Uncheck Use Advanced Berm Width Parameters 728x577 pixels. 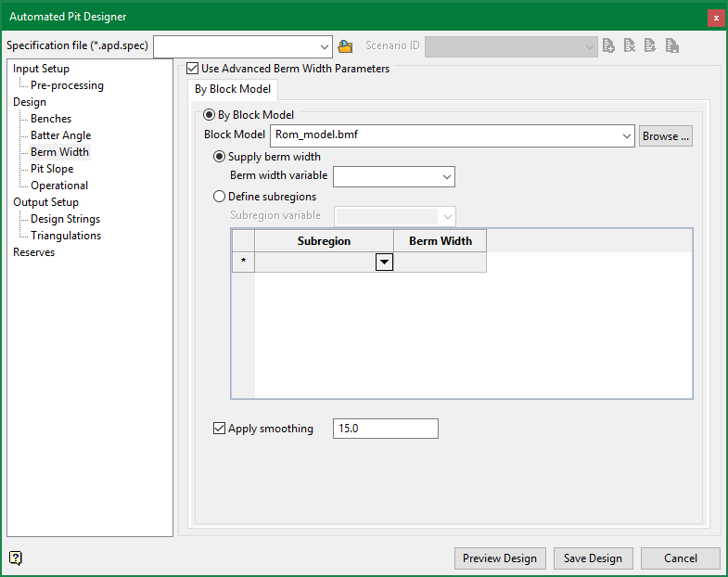[x=193, y=69]
